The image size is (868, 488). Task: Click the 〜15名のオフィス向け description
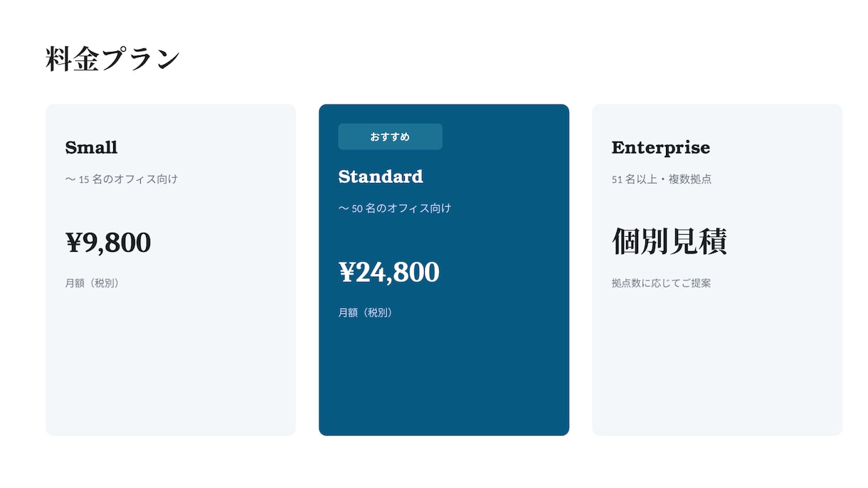[122, 179]
